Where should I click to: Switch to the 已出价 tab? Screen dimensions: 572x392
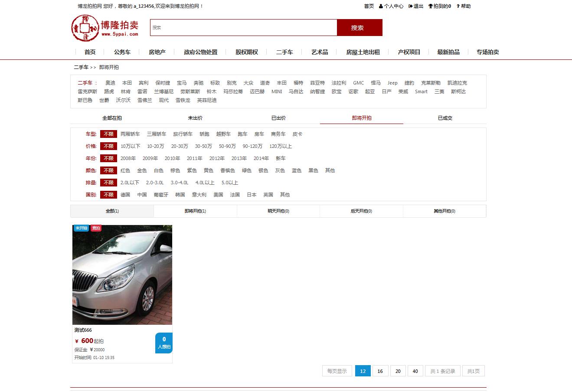[x=278, y=118]
